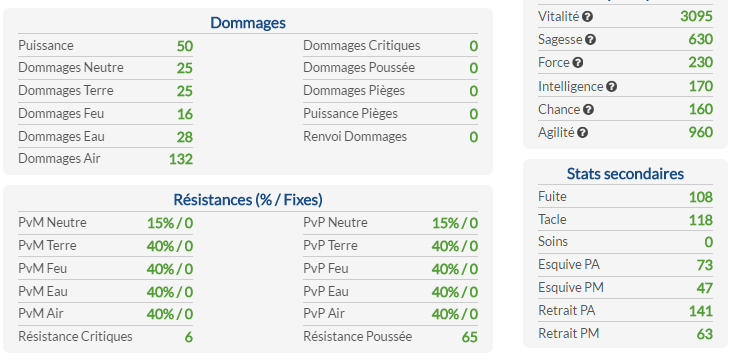The image size is (737, 364).
Task: Open the Sagesse help question mark
Action: tap(590, 40)
